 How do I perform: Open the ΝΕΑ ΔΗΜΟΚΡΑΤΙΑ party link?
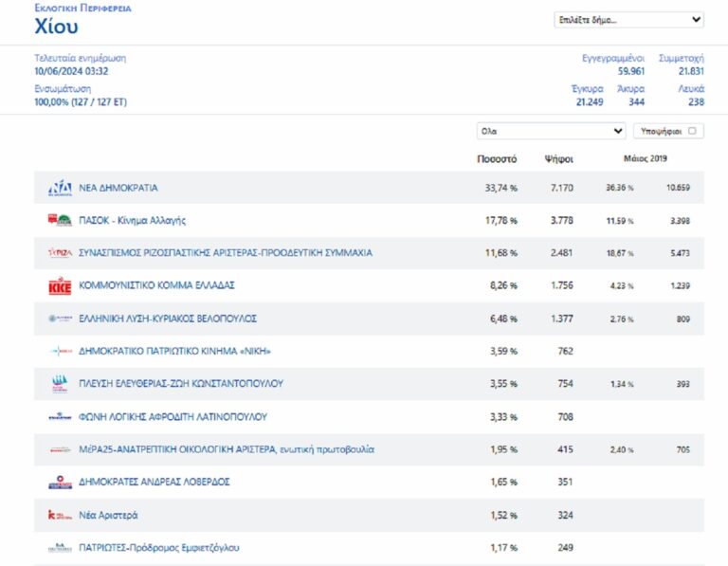click(x=118, y=188)
